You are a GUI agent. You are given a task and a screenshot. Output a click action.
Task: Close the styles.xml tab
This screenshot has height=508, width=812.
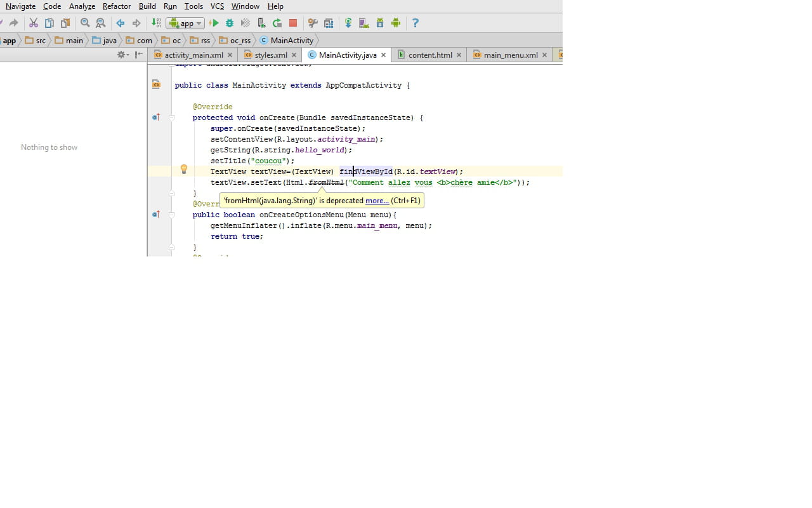294,55
